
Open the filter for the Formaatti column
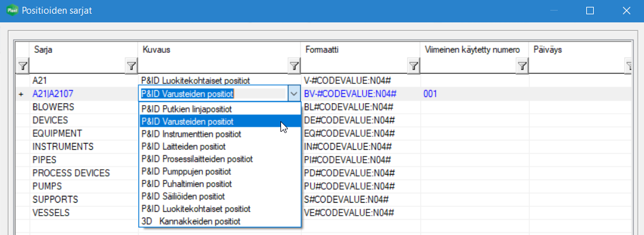click(414, 65)
